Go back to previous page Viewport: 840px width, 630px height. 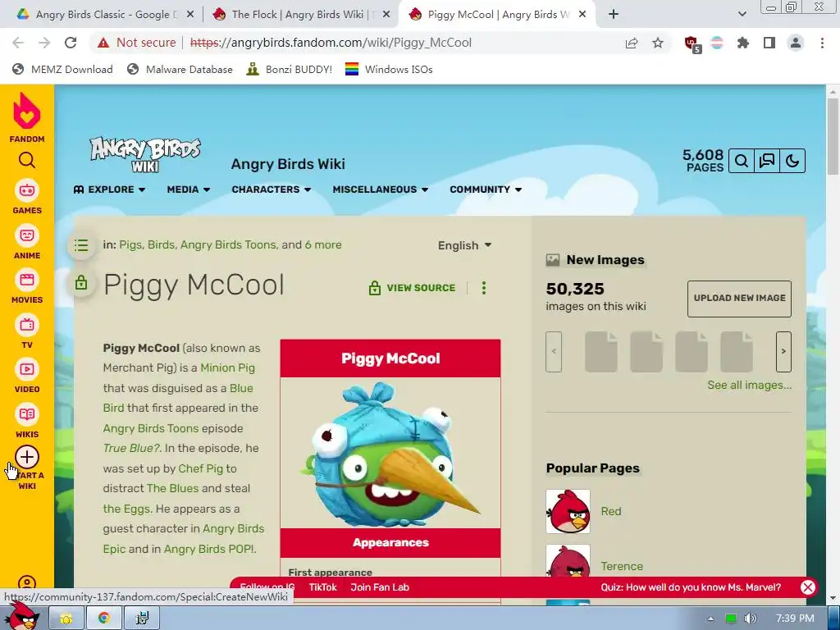coord(18,43)
